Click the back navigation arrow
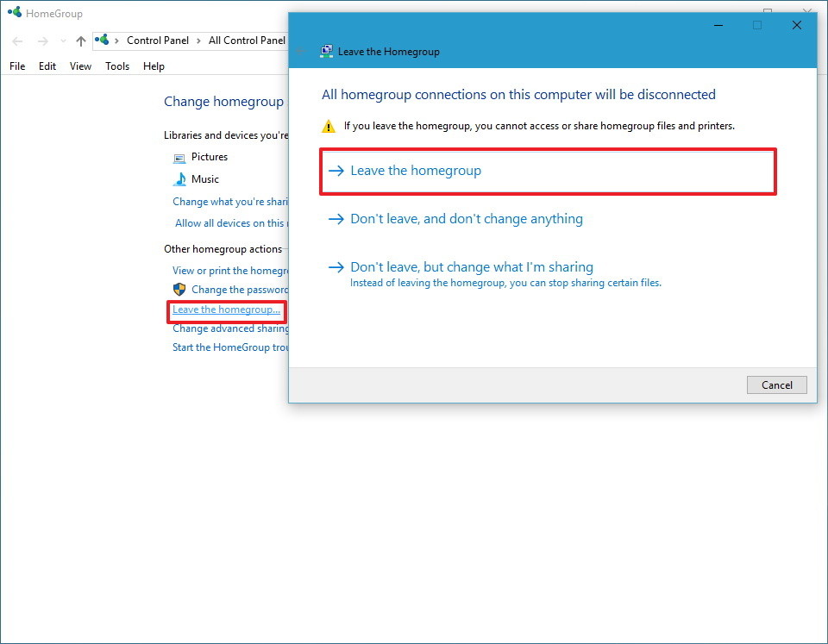The height and width of the screenshot is (644, 828). click(x=16, y=41)
